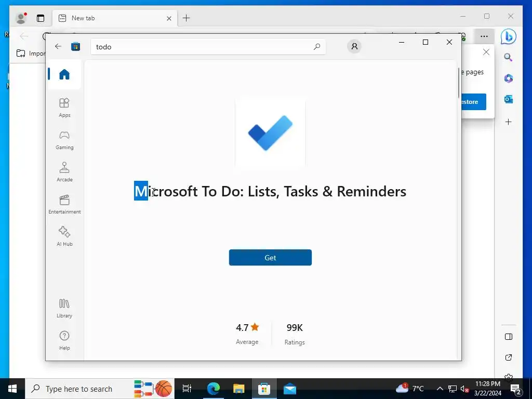This screenshot has height=399, width=532.
Task: Click the taskbar search box
Action: click(x=100, y=389)
